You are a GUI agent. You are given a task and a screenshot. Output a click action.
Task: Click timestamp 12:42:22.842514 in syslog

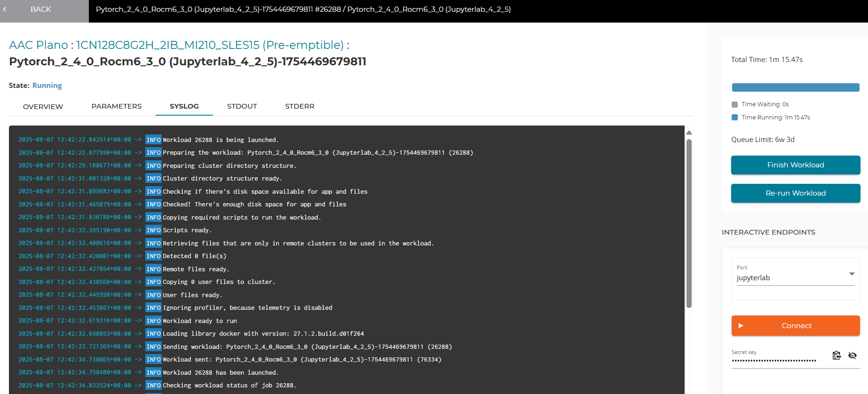75,140
